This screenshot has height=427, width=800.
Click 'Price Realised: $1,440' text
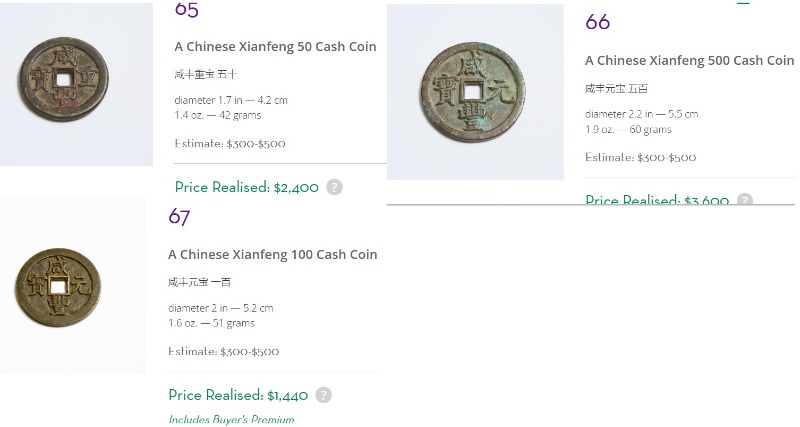point(238,395)
